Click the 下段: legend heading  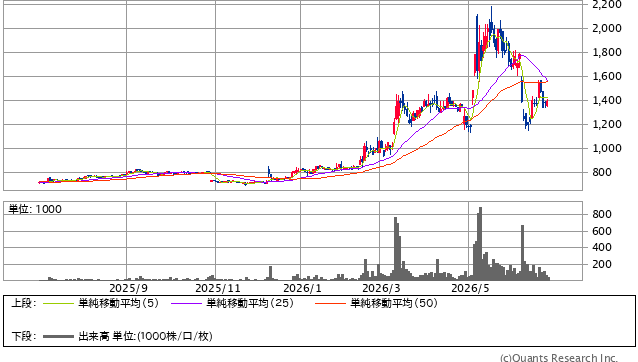tap(24, 336)
